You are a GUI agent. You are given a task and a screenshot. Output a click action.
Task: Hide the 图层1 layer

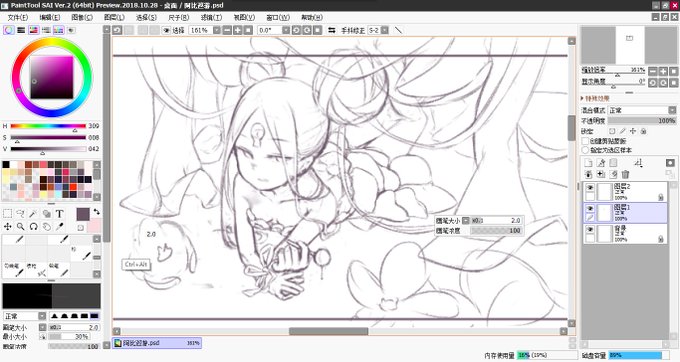(590, 209)
